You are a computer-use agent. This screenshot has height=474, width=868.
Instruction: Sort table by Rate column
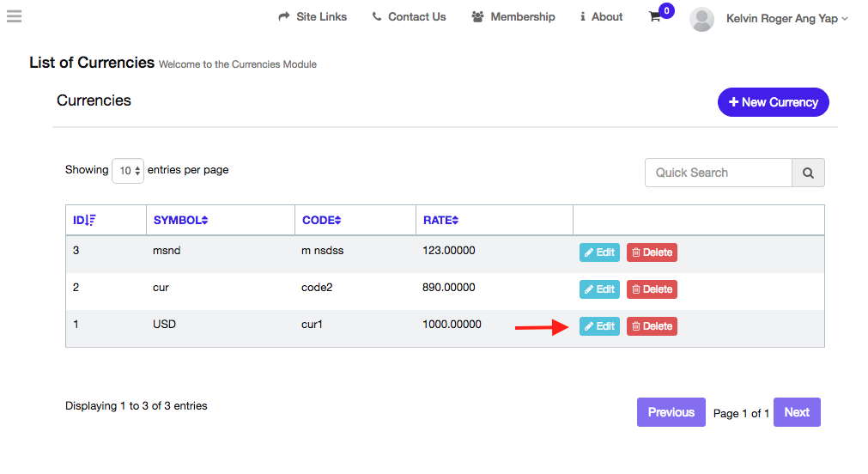pyautogui.click(x=440, y=220)
